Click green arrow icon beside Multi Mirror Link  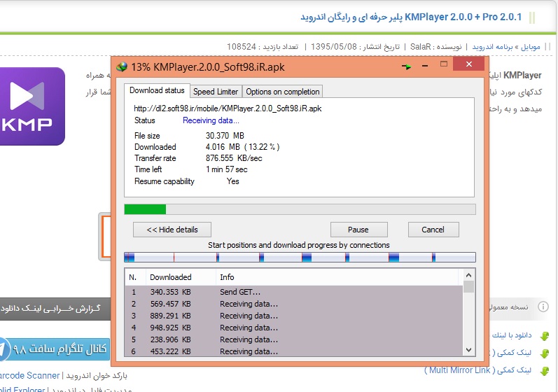pos(544,370)
